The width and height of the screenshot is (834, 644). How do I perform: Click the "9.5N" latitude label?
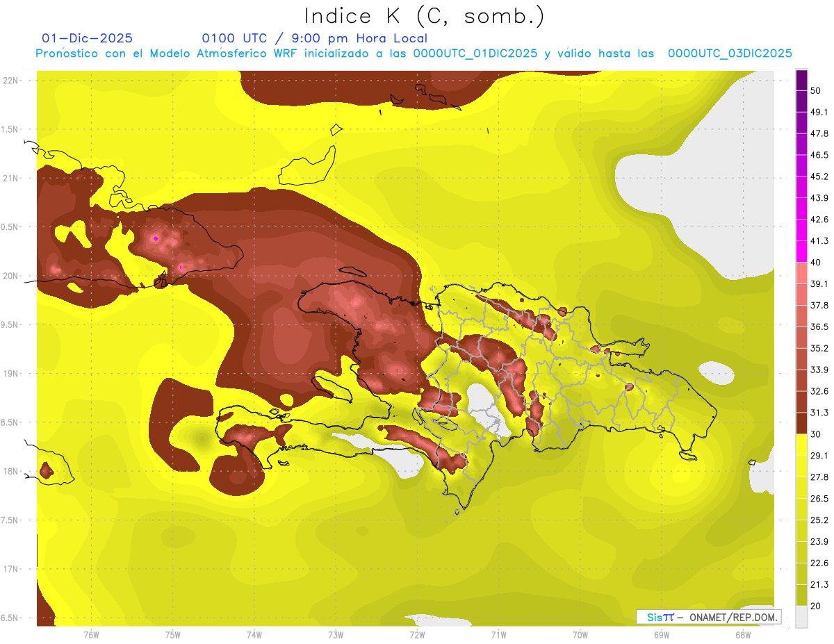pyautogui.click(x=9, y=325)
